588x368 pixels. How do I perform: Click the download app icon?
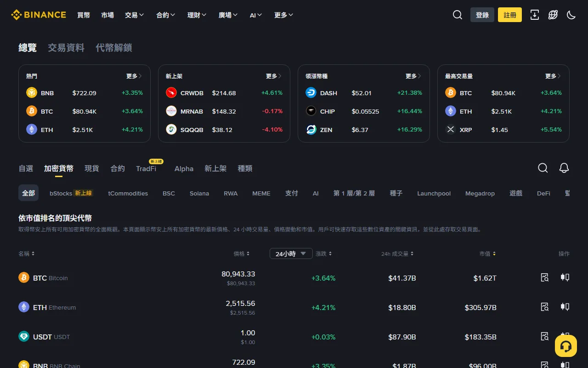[535, 15]
